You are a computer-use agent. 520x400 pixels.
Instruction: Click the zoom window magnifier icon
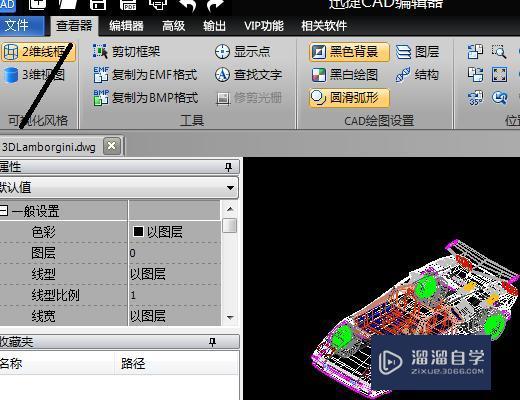[499, 52]
